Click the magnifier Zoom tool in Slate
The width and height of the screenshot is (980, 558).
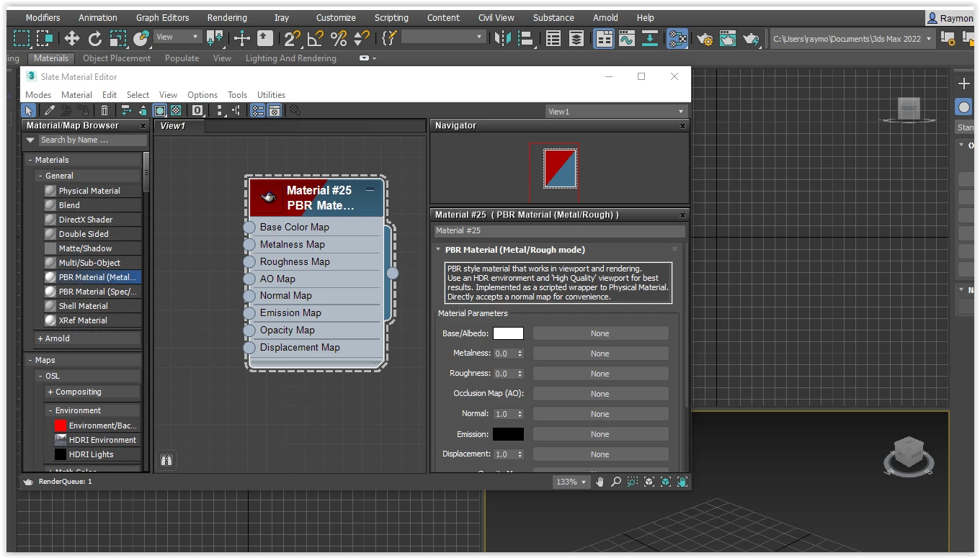(x=616, y=482)
